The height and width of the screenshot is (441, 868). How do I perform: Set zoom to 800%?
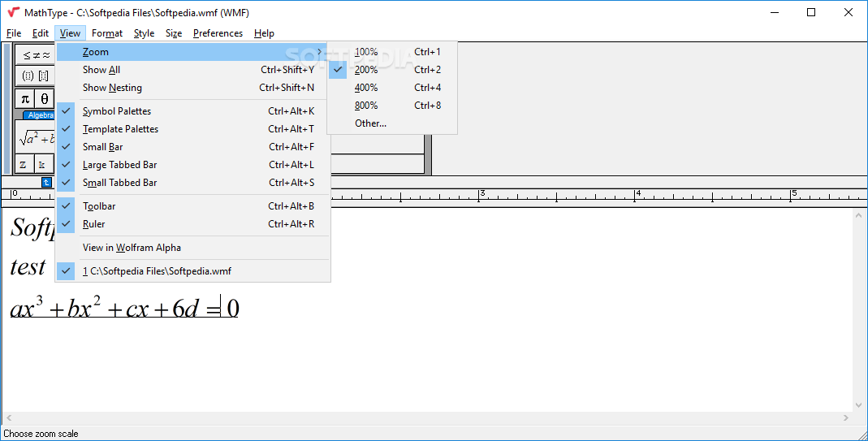point(392,106)
